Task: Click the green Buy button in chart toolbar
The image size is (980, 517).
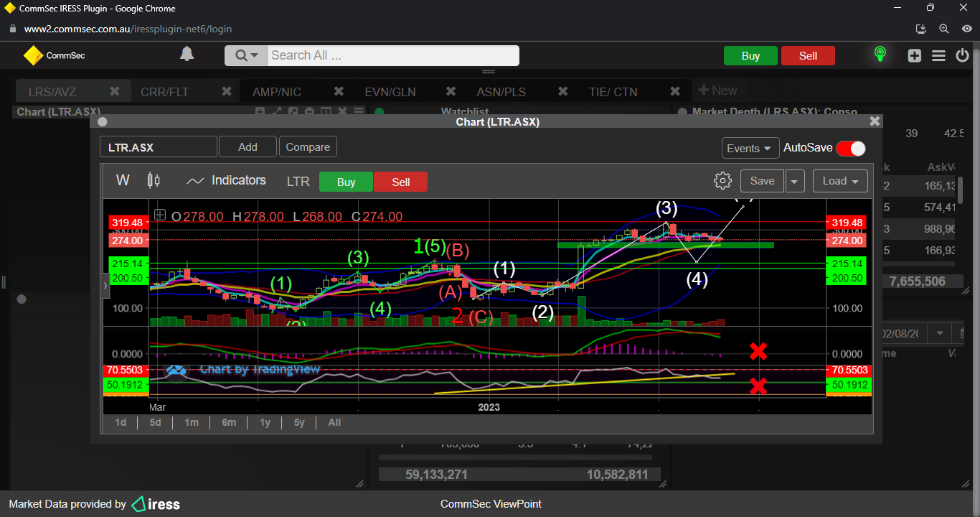Action: (x=346, y=182)
